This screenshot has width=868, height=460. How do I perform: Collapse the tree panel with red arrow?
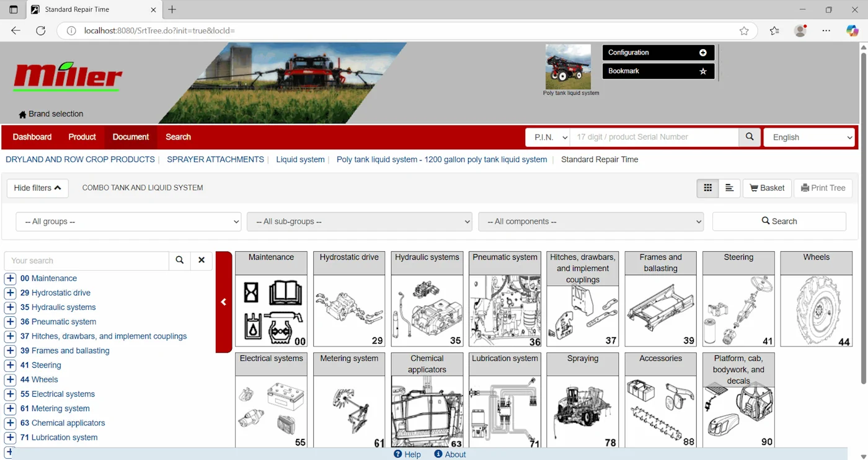click(224, 302)
